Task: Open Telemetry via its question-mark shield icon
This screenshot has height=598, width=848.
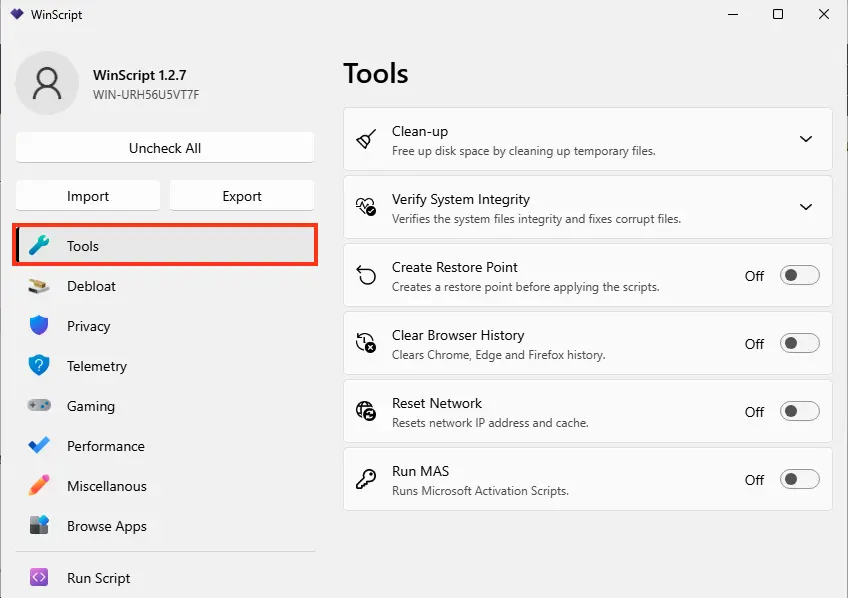Action: tap(39, 366)
